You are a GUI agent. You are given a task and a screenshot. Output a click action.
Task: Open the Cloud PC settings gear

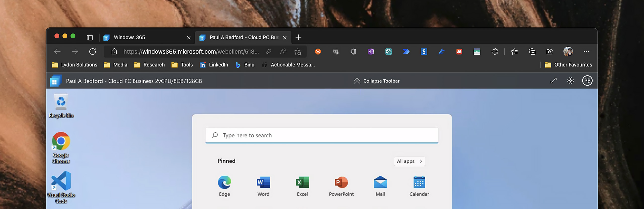571,81
